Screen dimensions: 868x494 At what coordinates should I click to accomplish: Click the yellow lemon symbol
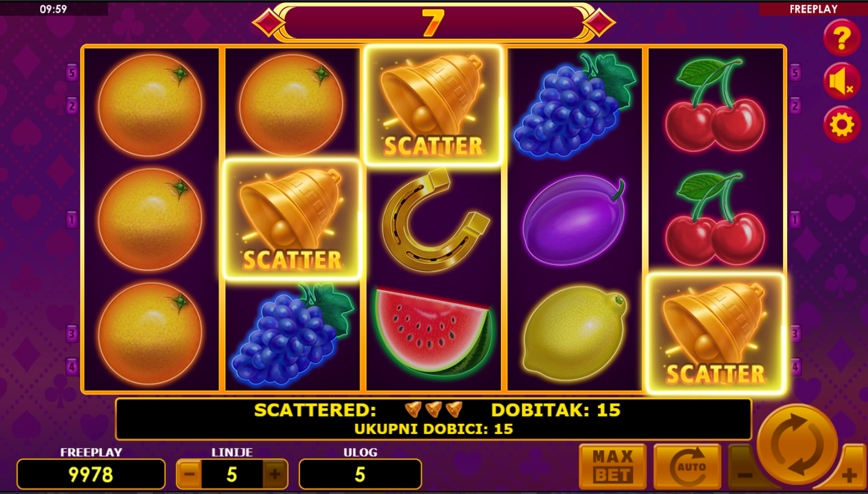574,333
